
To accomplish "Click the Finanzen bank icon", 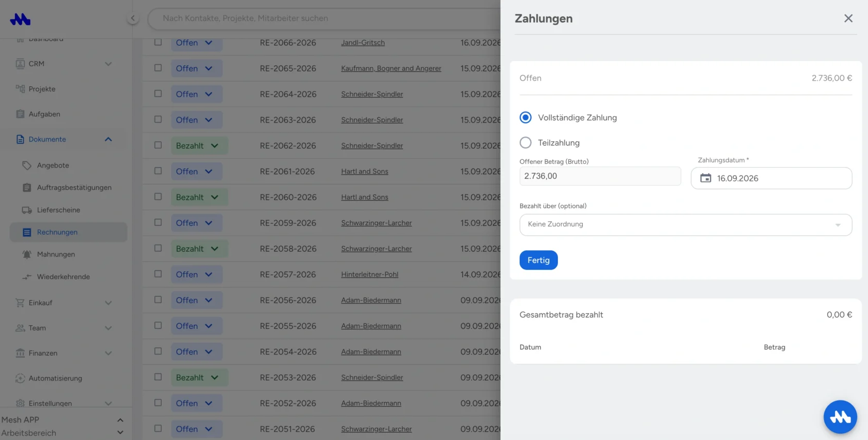I will point(20,353).
